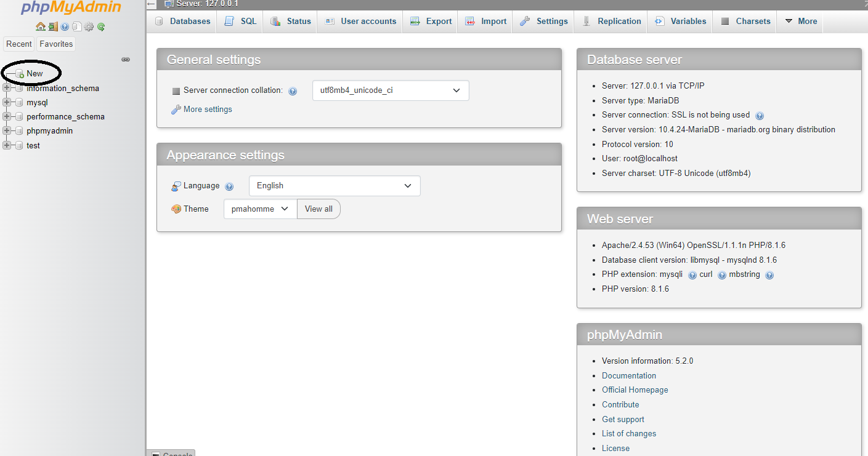
Task: Open the Theme dropdown showing pmahomme
Action: click(x=260, y=209)
